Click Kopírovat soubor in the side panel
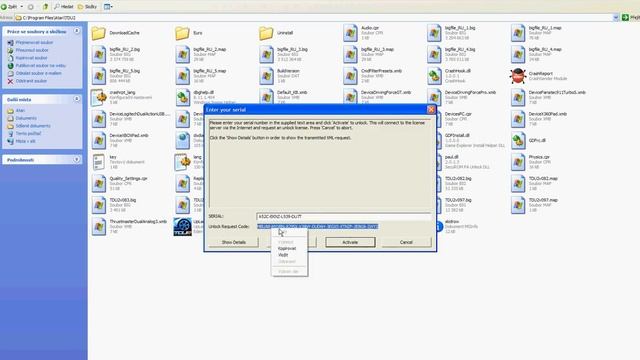The image size is (640, 360). [x=31, y=58]
